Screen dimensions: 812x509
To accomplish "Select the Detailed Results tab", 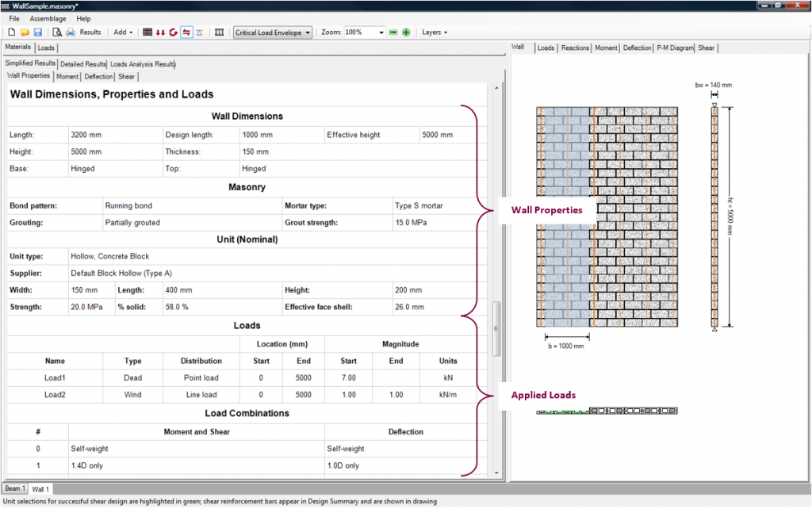I will point(82,63).
